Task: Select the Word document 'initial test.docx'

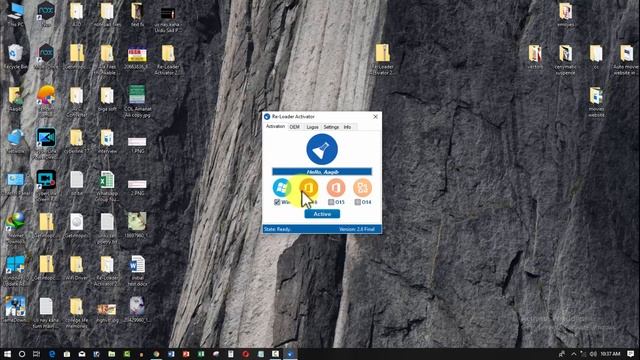Action: pos(137,270)
